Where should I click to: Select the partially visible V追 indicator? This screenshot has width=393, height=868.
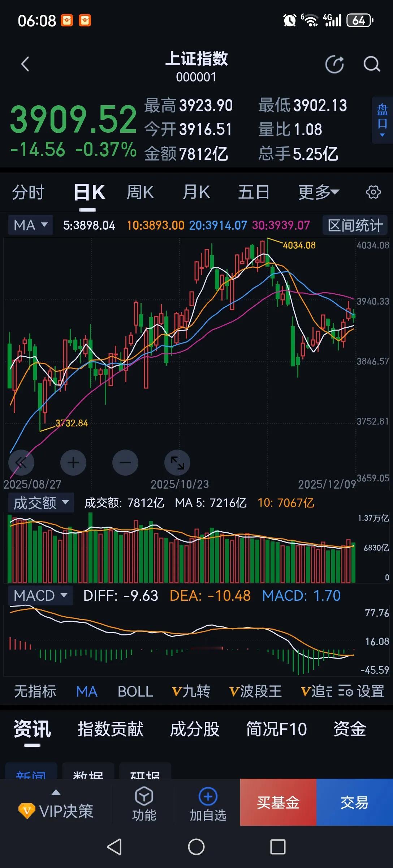pyautogui.click(x=316, y=691)
